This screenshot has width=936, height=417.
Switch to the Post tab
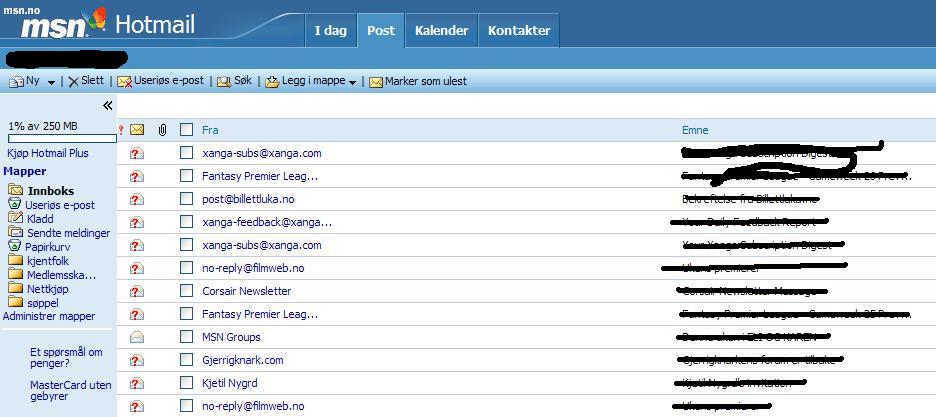coord(381,30)
